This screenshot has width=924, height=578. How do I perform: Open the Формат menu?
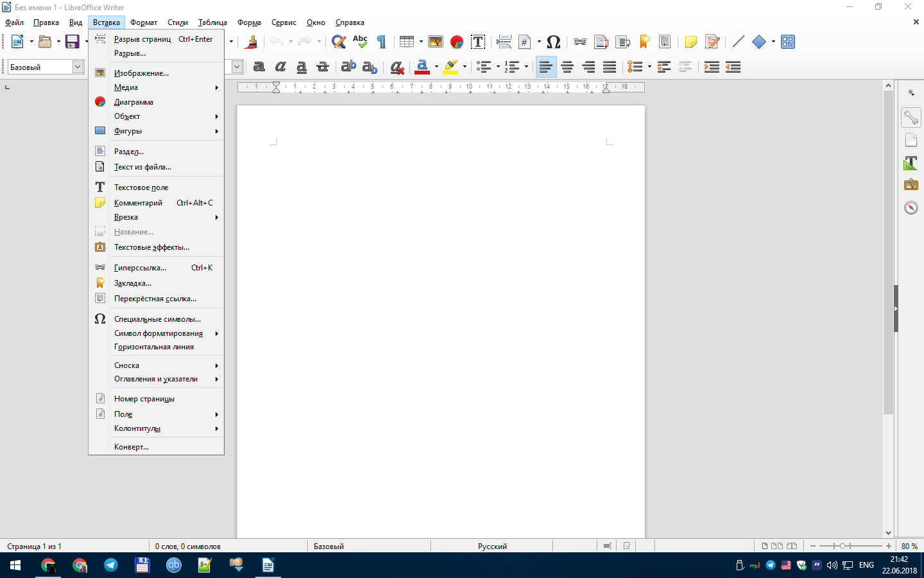(x=144, y=22)
